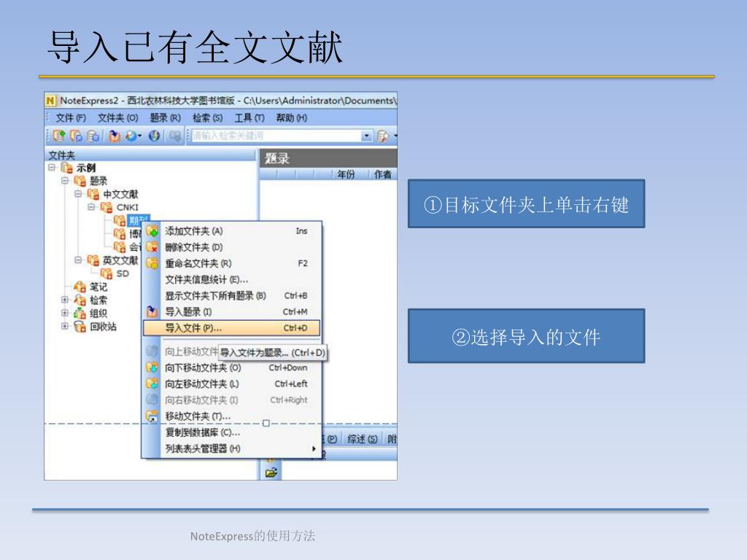Open the search keyword dropdown arrow
Viewport: 747px width, 560px height.
coord(366,136)
